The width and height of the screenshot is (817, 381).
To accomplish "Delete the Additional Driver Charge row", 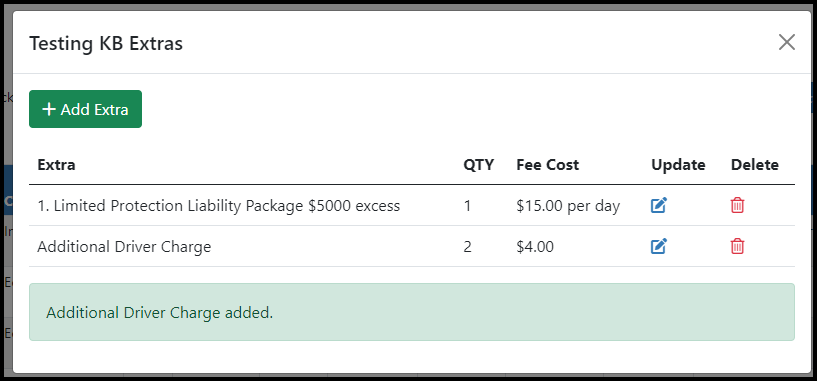I will coord(737,246).
